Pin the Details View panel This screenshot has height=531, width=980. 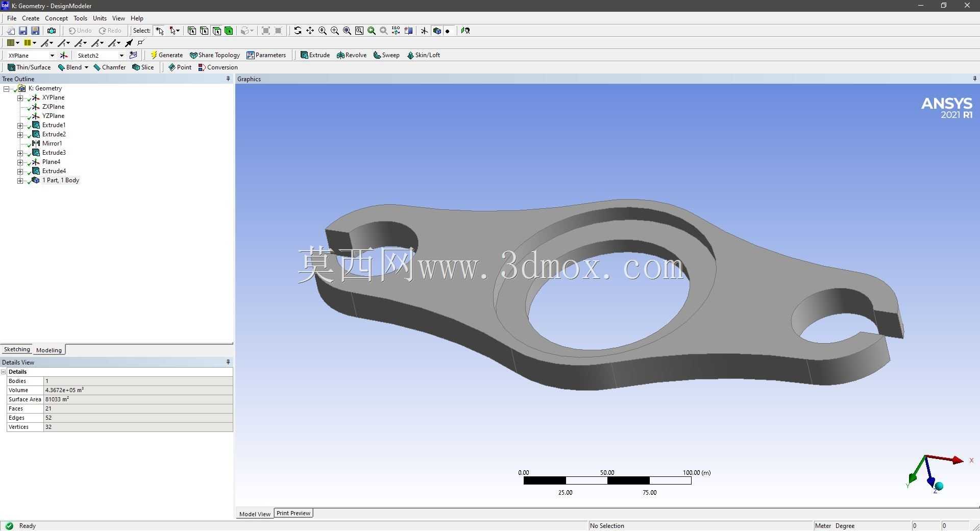click(x=228, y=362)
